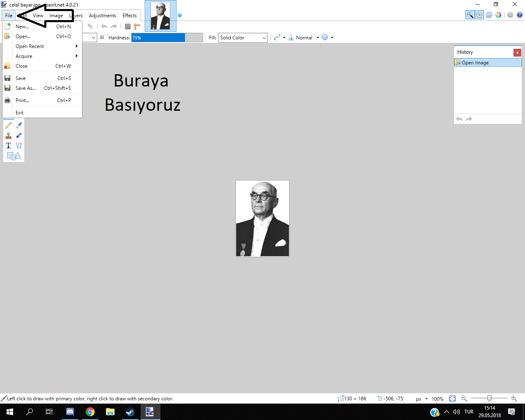525x420 pixels.
Task: Select the Open Image history entry
Action: [x=488, y=63]
